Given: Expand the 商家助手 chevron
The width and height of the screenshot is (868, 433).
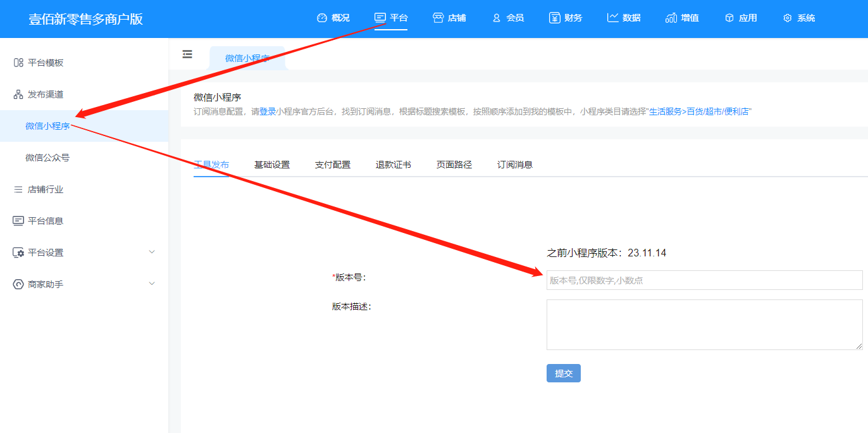Looking at the screenshot, I should (x=152, y=284).
